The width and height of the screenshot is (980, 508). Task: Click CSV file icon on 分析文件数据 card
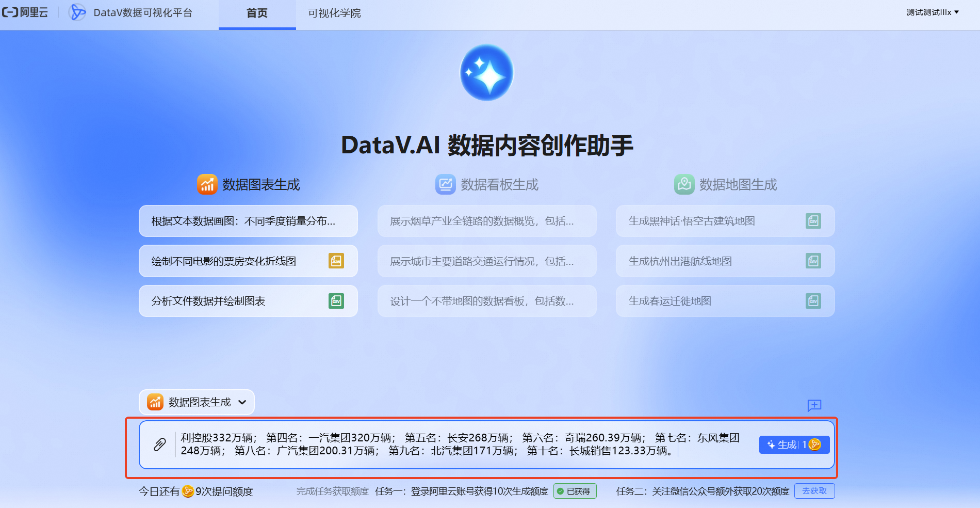336,301
